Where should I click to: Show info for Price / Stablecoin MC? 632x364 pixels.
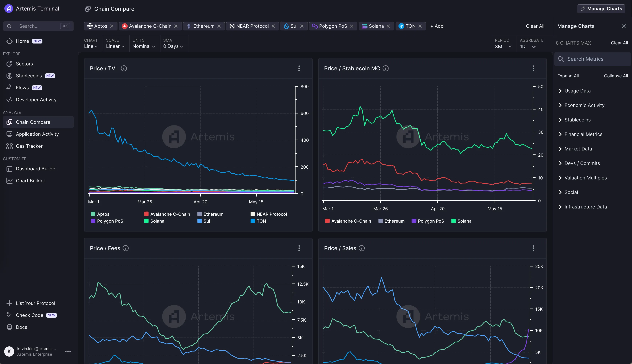[385, 68]
